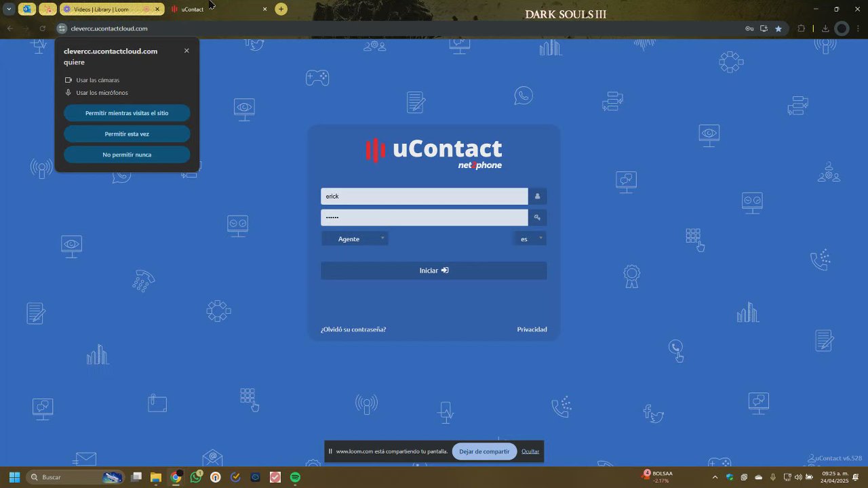
Task: Click Ocultar on the sharing notification
Action: tap(530, 451)
